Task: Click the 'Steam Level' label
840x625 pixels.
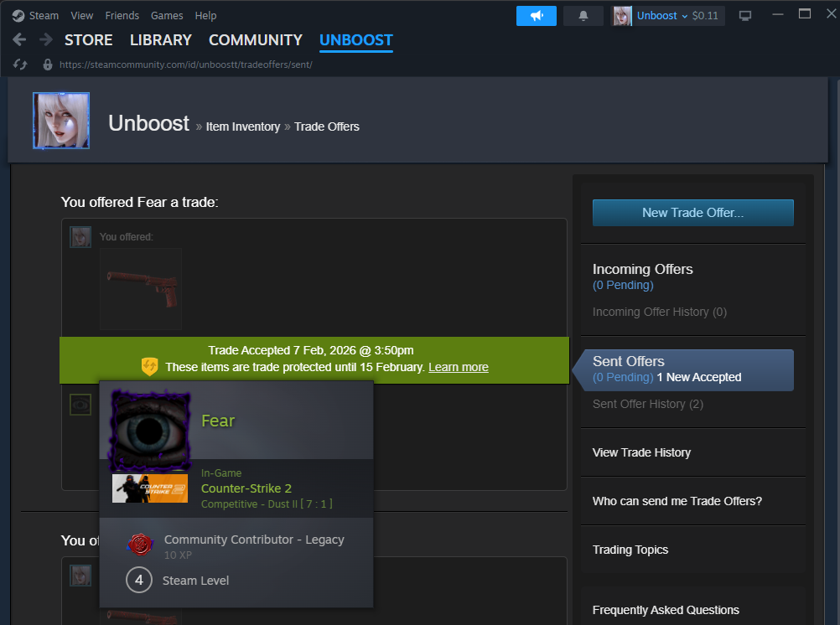Action: [x=195, y=581]
